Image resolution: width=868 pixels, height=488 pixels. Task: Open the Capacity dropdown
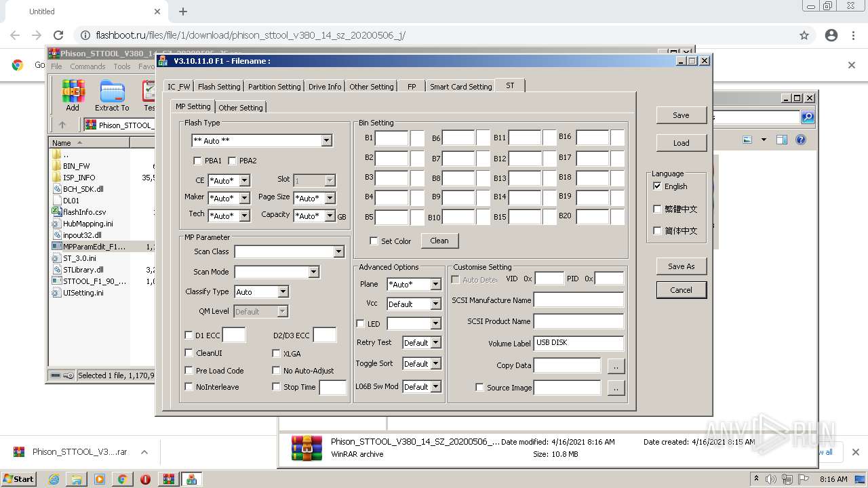pyautogui.click(x=330, y=216)
